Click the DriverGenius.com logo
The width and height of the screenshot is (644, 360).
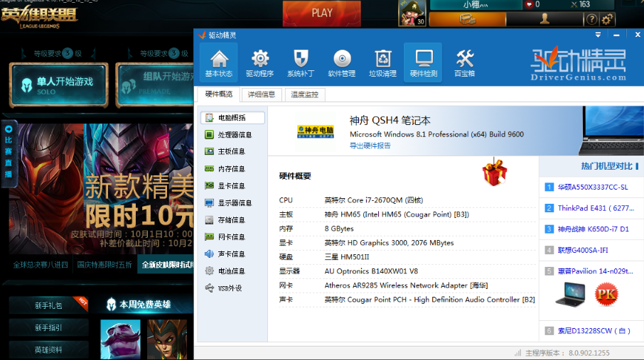click(579, 64)
